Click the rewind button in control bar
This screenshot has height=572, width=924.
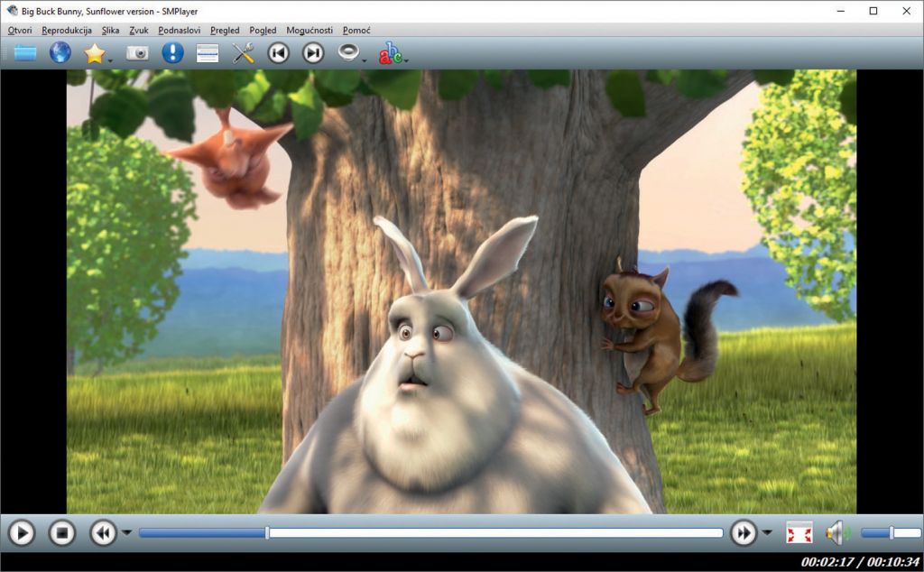click(x=103, y=532)
